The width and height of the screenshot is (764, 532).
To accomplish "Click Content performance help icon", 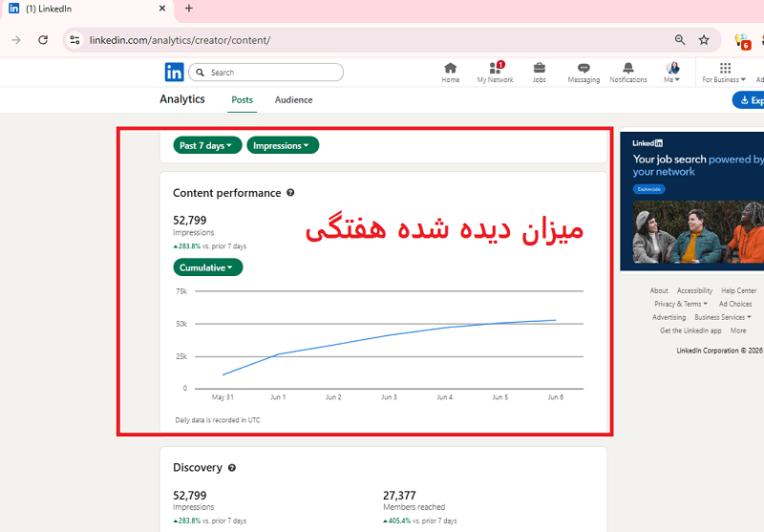I will (x=290, y=192).
